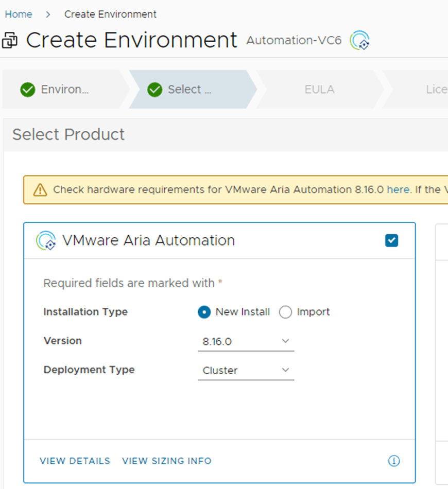Click the breadcrumb chevron after Home
The height and width of the screenshot is (489, 448).
[48, 14]
